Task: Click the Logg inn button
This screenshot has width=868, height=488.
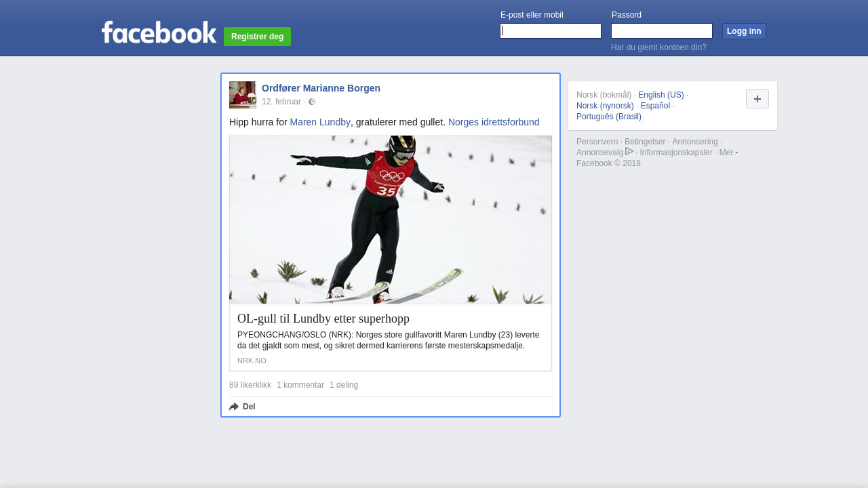Action: pyautogui.click(x=744, y=31)
